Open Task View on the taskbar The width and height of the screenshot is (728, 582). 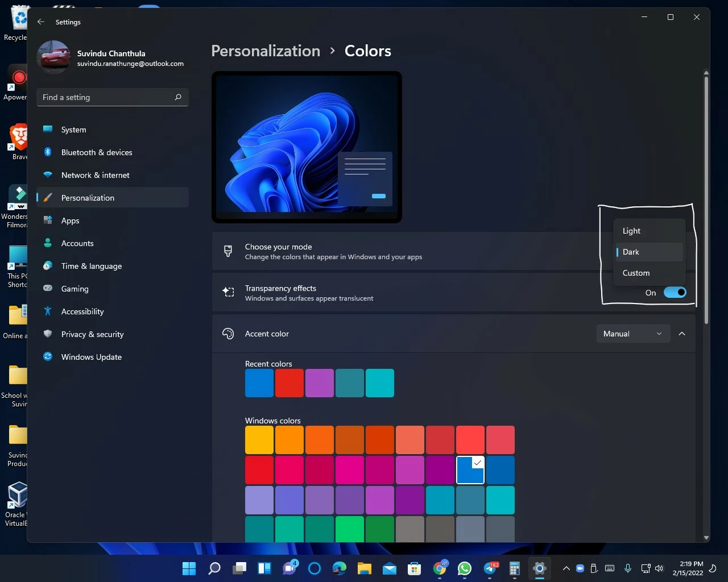239,568
